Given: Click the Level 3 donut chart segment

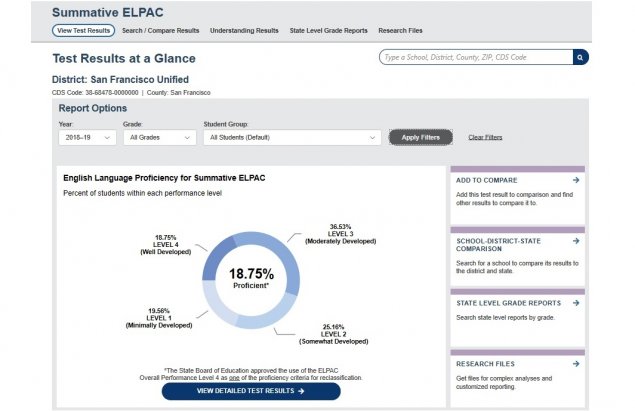Looking at the screenshot, I should (x=281, y=264).
